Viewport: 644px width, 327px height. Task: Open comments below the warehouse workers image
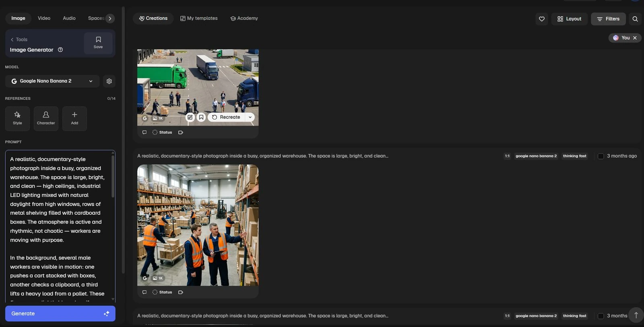tap(144, 292)
